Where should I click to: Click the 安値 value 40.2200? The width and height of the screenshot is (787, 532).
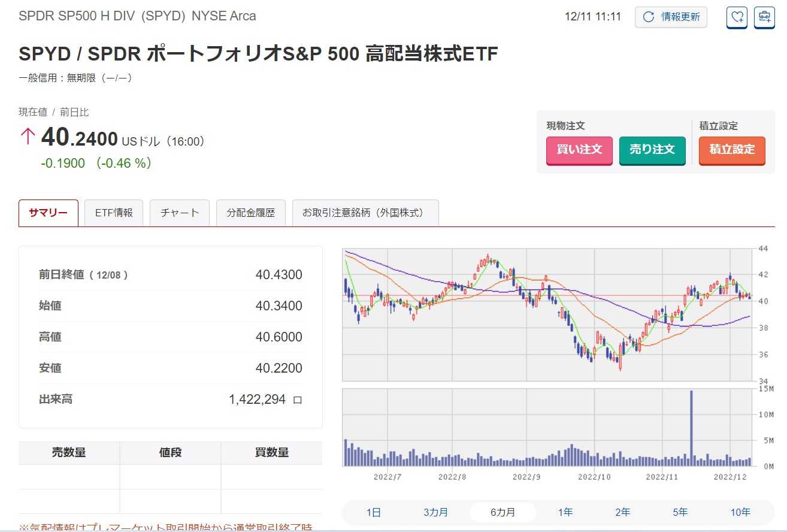coord(279,368)
